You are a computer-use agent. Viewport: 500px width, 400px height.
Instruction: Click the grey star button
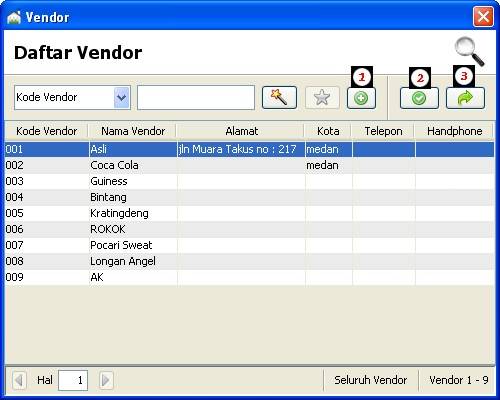(322, 97)
